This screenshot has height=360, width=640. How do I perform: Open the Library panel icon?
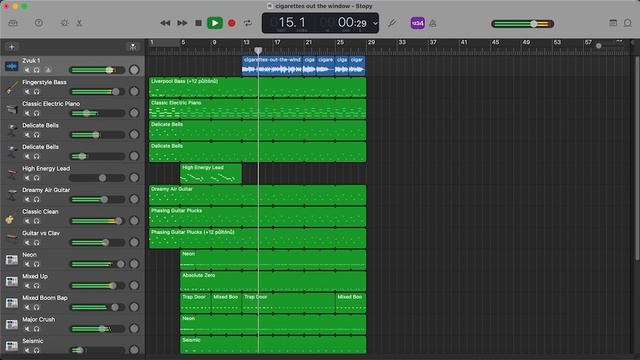click(x=13, y=23)
